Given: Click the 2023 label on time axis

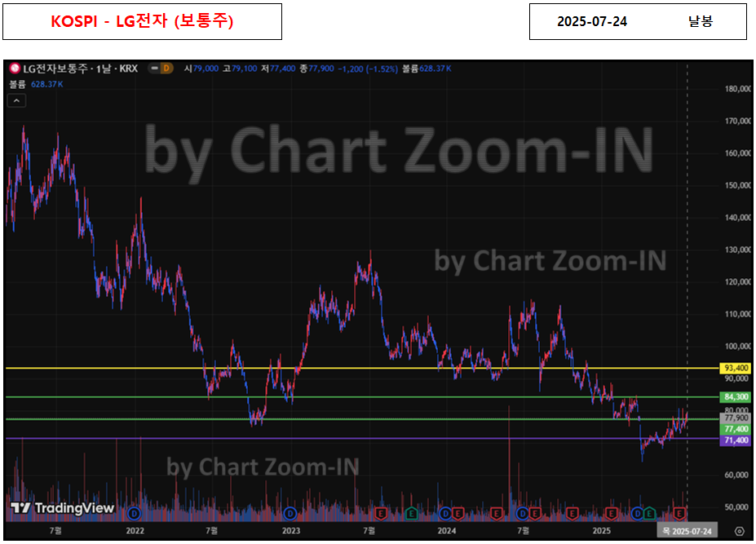Looking at the screenshot, I should [x=290, y=531].
